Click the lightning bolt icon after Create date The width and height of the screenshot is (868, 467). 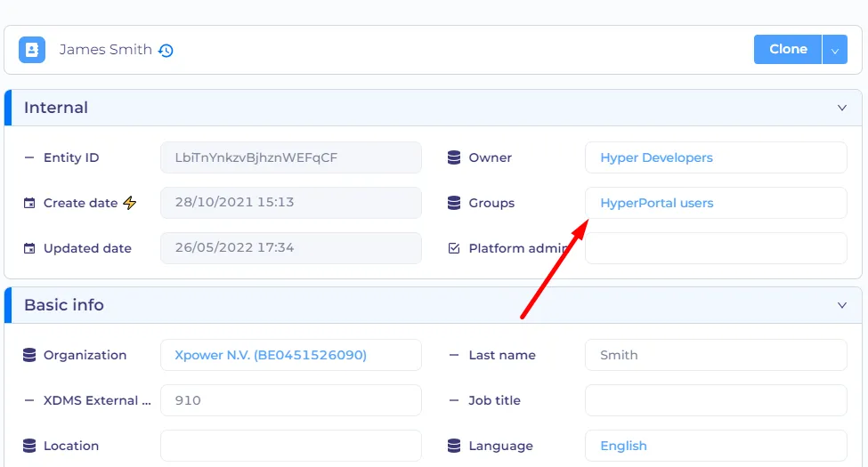[x=130, y=203]
